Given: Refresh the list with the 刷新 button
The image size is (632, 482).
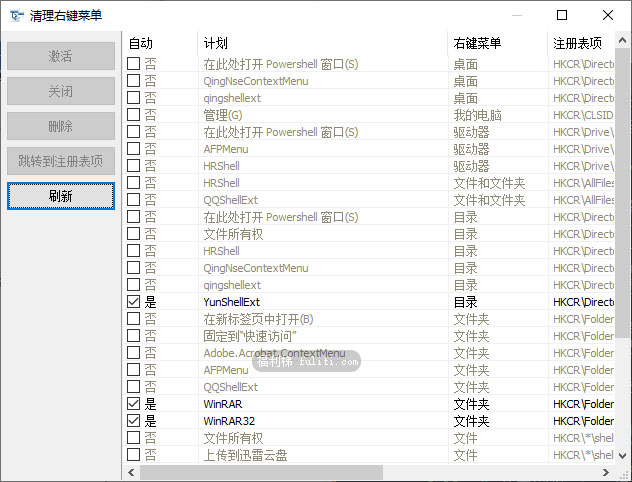Looking at the screenshot, I should (60, 196).
